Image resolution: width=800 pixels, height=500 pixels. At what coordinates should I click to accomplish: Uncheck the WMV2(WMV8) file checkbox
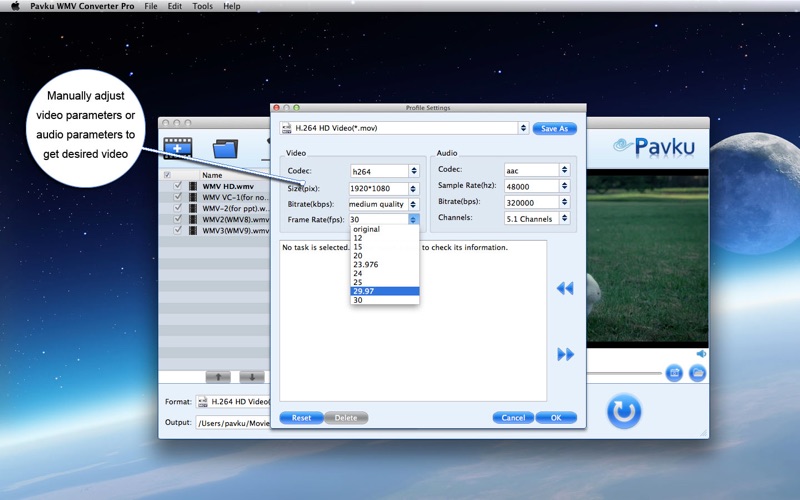pyautogui.click(x=178, y=219)
